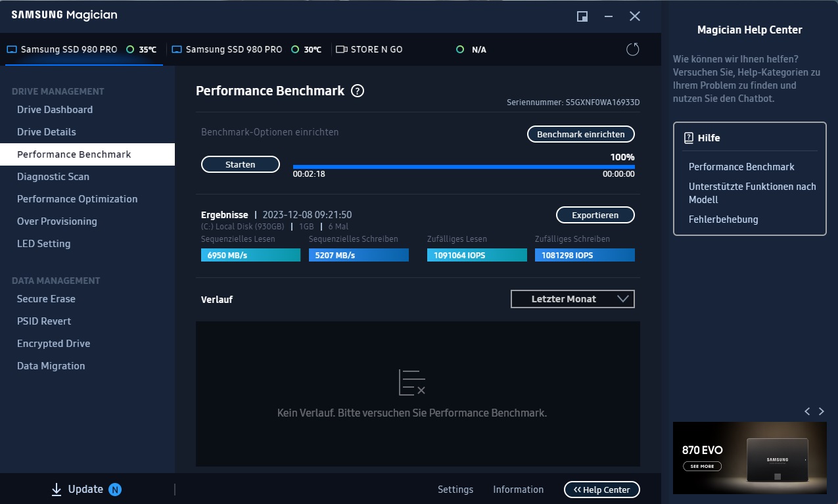Click the elapsed time 00:02:18

coord(309,175)
